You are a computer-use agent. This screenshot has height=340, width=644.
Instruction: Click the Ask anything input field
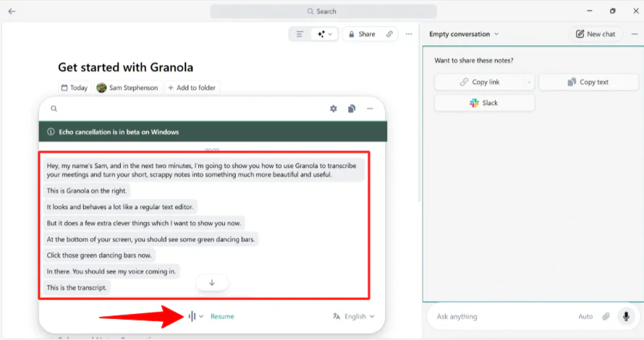point(504,317)
